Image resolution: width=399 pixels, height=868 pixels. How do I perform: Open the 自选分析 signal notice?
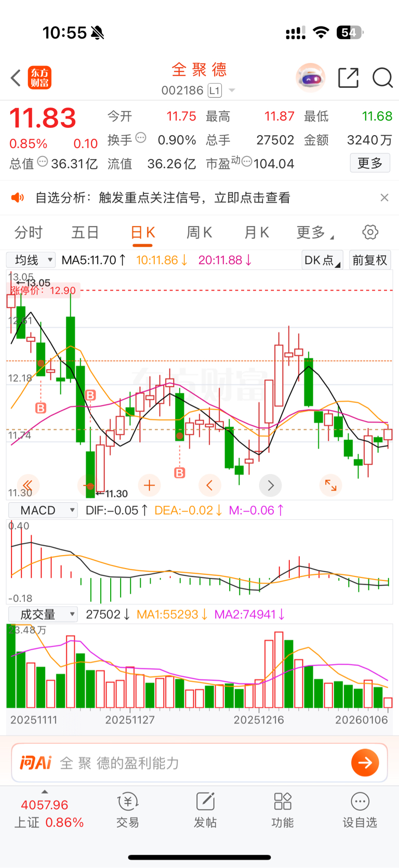(x=163, y=198)
